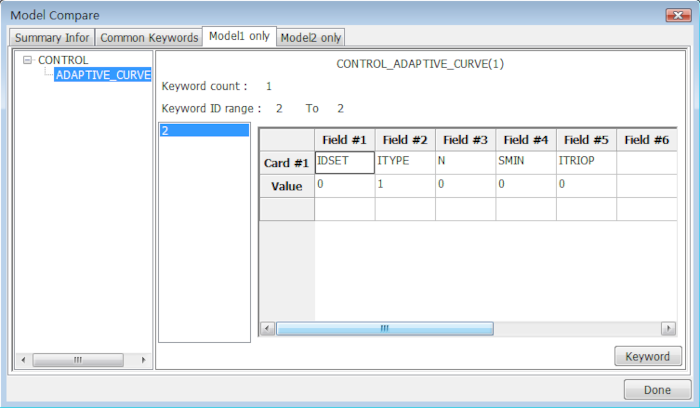Click the Keyword count label
The image size is (700, 408).
tap(204, 86)
